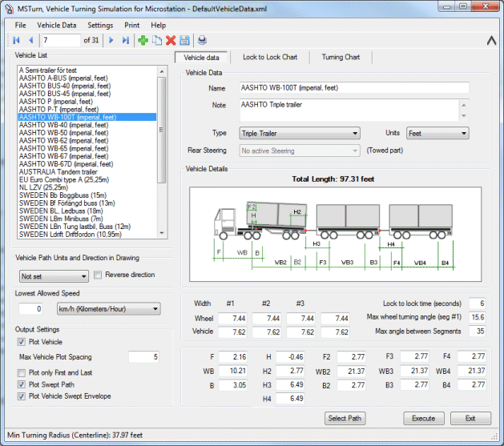The image size is (504, 446).
Task: Open the Print menu
Action: point(131,26)
